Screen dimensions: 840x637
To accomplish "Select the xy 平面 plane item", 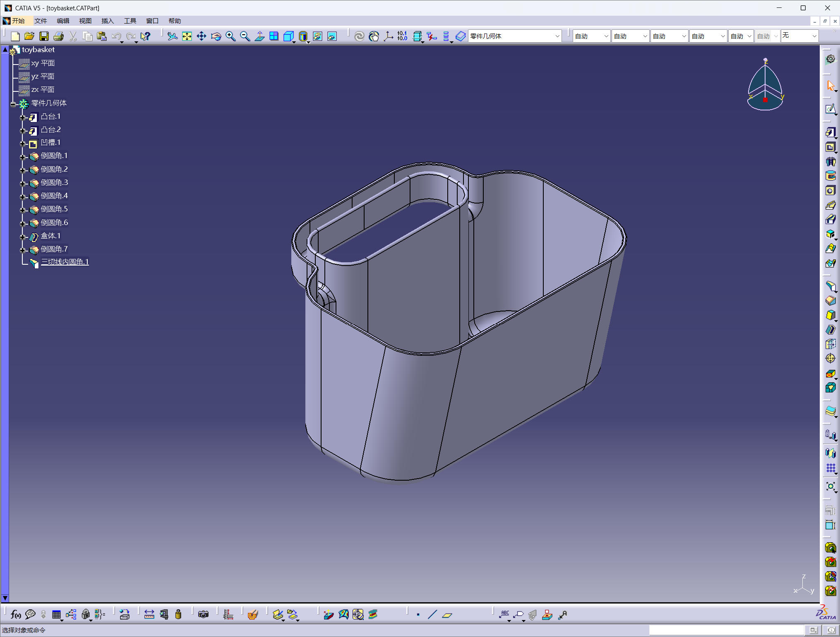I will click(x=43, y=63).
